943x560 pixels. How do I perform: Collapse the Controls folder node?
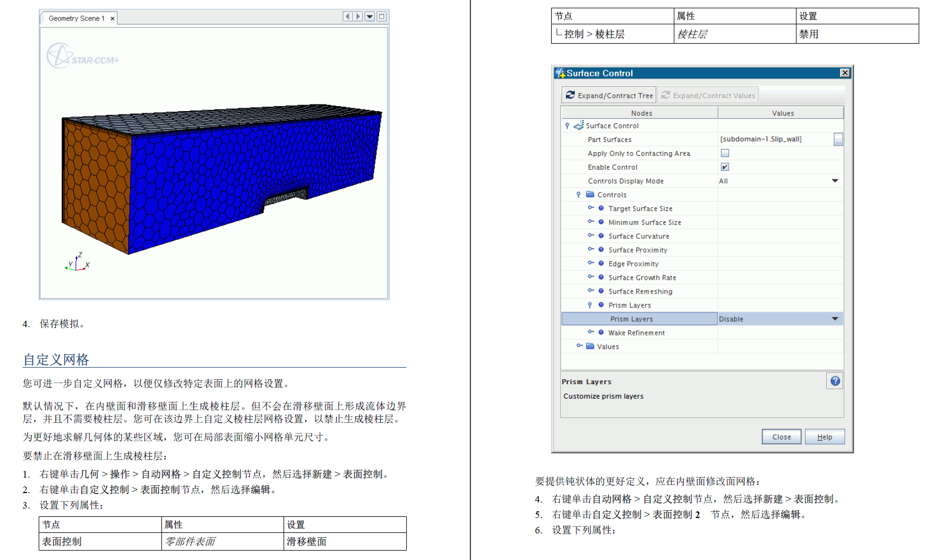(579, 195)
